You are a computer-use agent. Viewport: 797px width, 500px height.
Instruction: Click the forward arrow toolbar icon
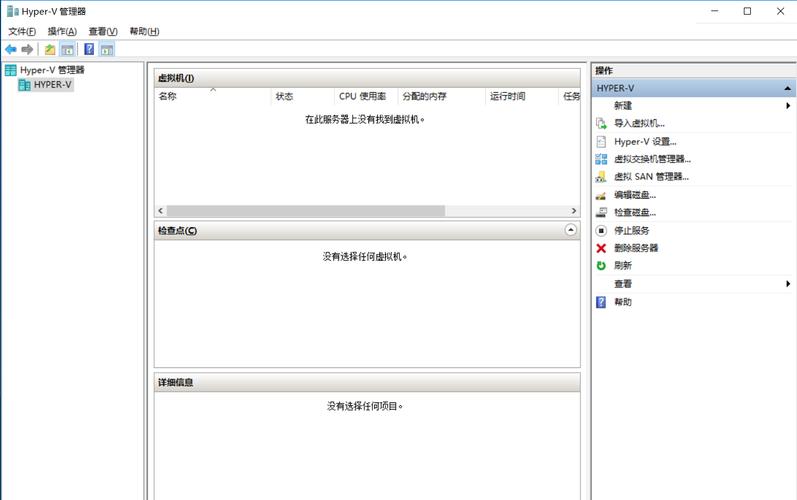pos(27,49)
